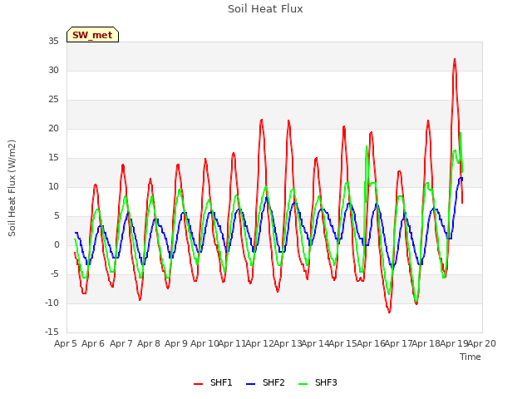Click the Apr 20 x-axis tick label
The width and height of the screenshot is (532, 399).
pyautogui.click(x=482, y=343)
